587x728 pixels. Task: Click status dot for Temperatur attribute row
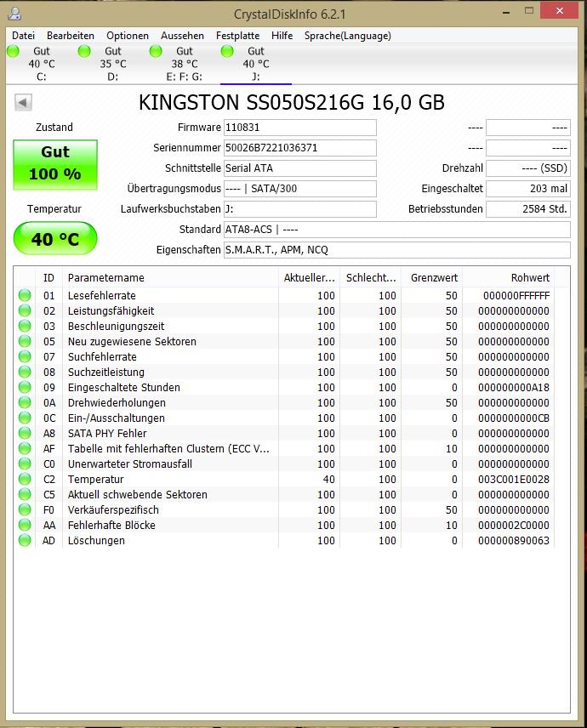pos(25,479)
